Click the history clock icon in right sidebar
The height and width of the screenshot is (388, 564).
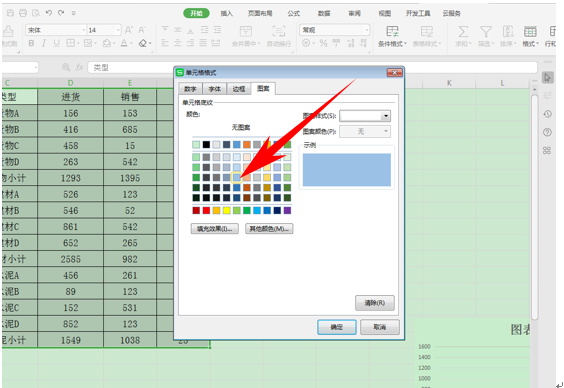(x=547, y=114)
